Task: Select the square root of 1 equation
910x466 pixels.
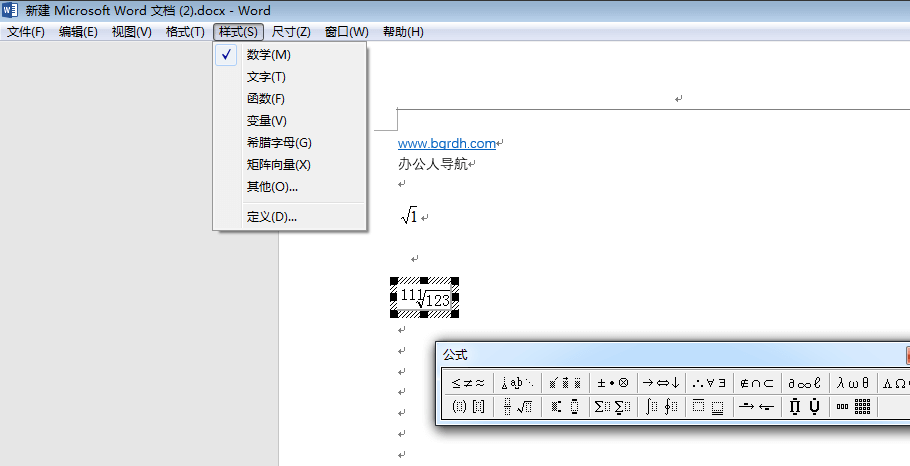Action: coord(409,216)
